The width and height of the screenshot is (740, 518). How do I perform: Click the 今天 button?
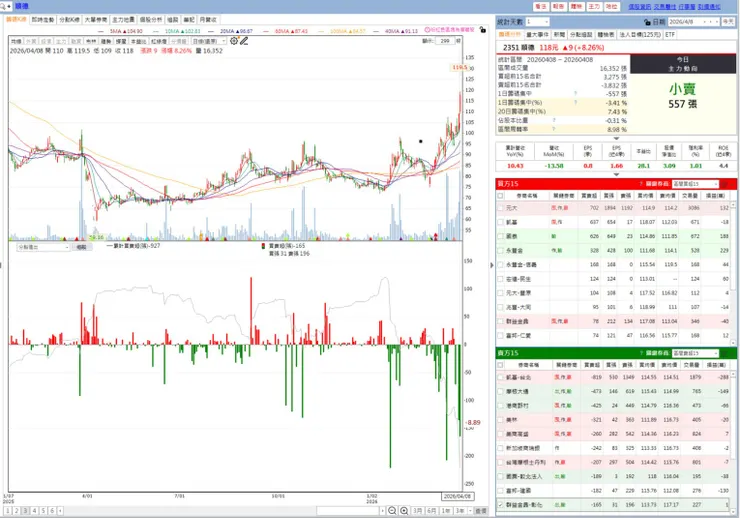pyautogui.click(x=728, y=22)
